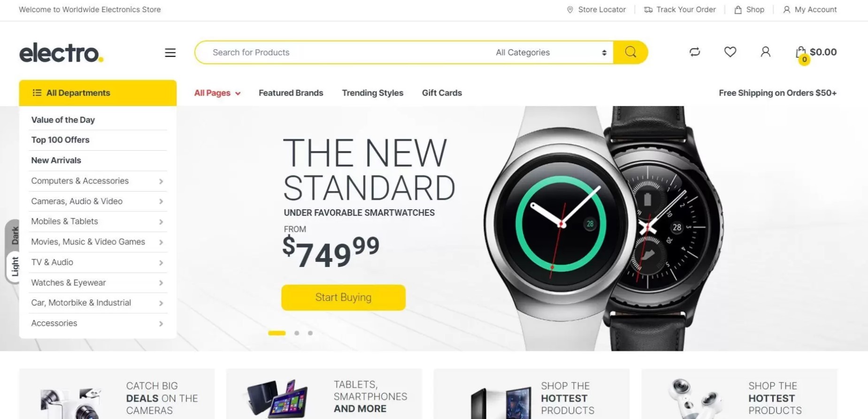
Task: Open the All Categories dropdown
Action: [x=551, y=53]
